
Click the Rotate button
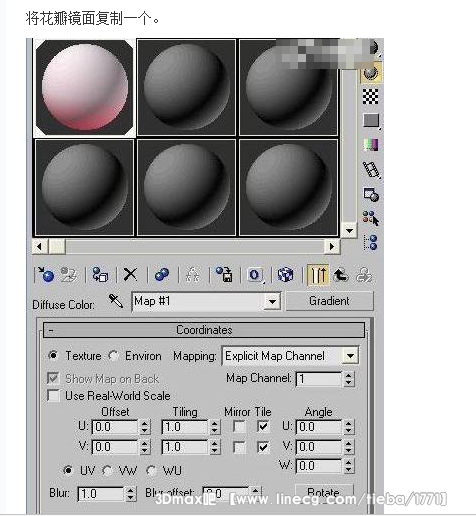coord(324,492)
